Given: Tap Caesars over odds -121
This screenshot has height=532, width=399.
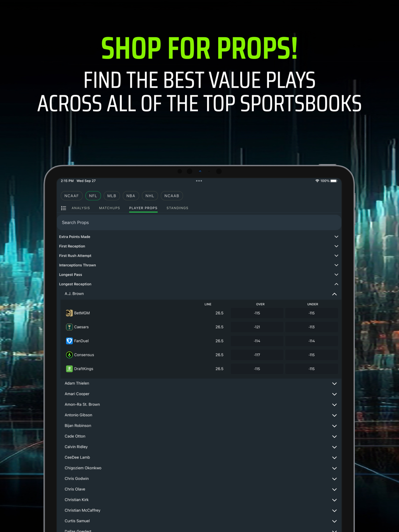Looking at the screenshot, I should pos(257,327).
